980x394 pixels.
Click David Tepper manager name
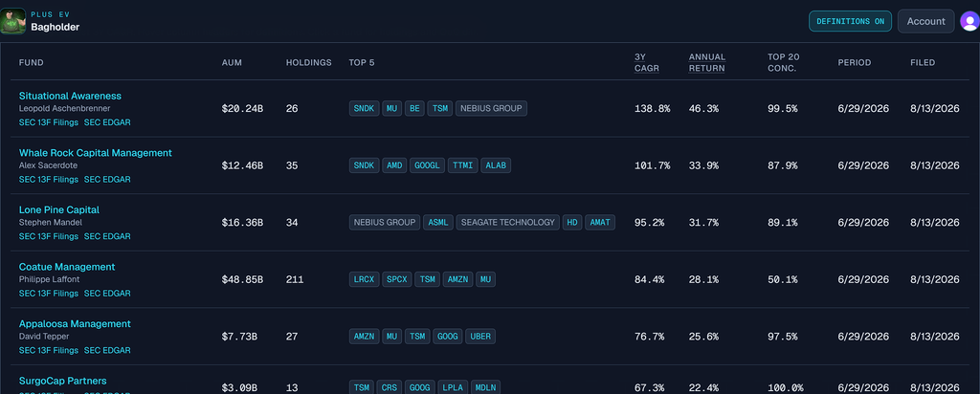(x=44, y=336)
